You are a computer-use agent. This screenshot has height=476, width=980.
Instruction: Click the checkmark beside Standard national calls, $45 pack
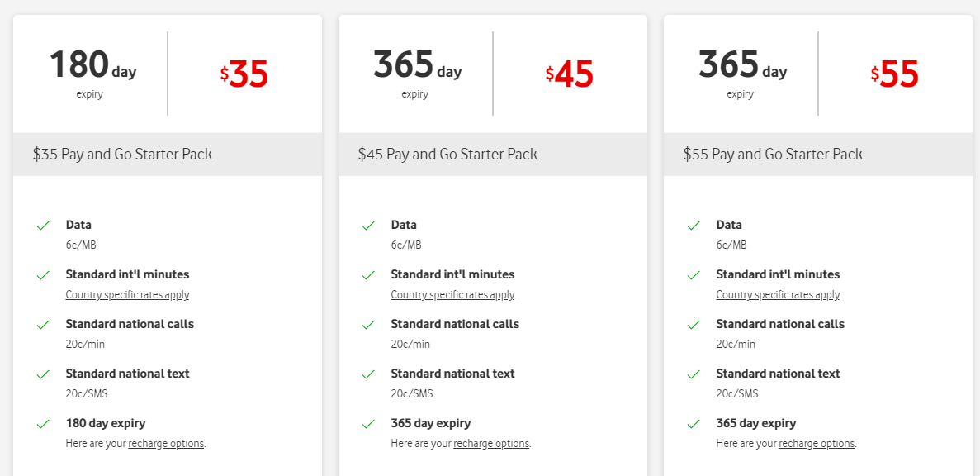pyautogui.click(x=368, y=324)
